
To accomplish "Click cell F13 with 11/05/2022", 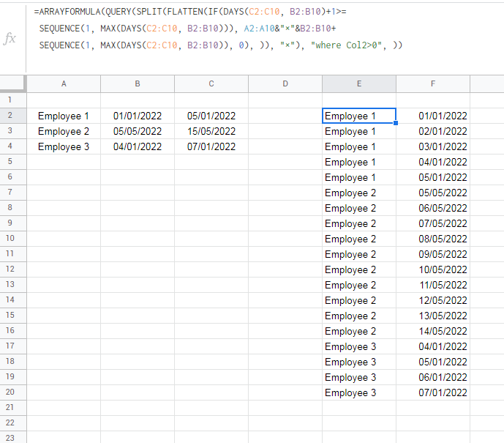I will 433,285.
